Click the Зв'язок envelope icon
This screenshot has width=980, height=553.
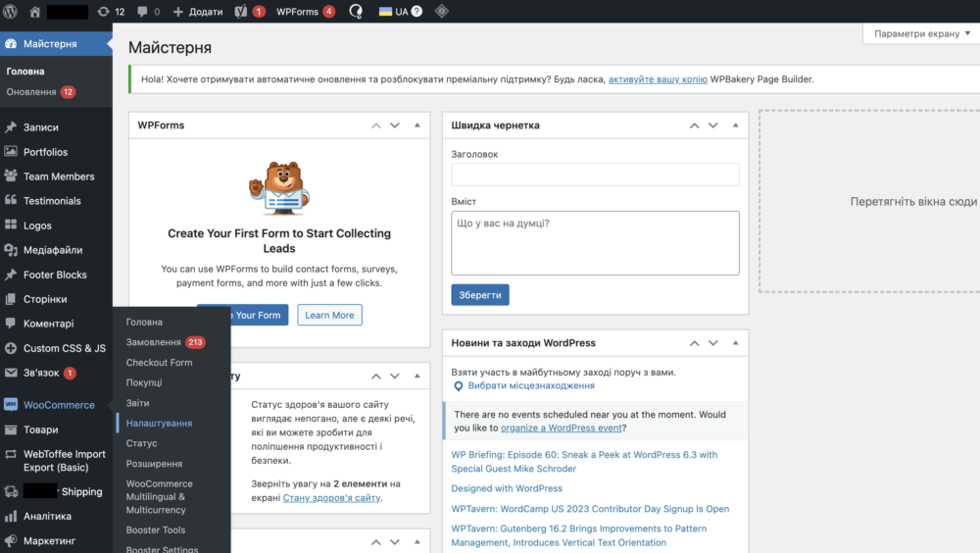click(x=11, y=373)
